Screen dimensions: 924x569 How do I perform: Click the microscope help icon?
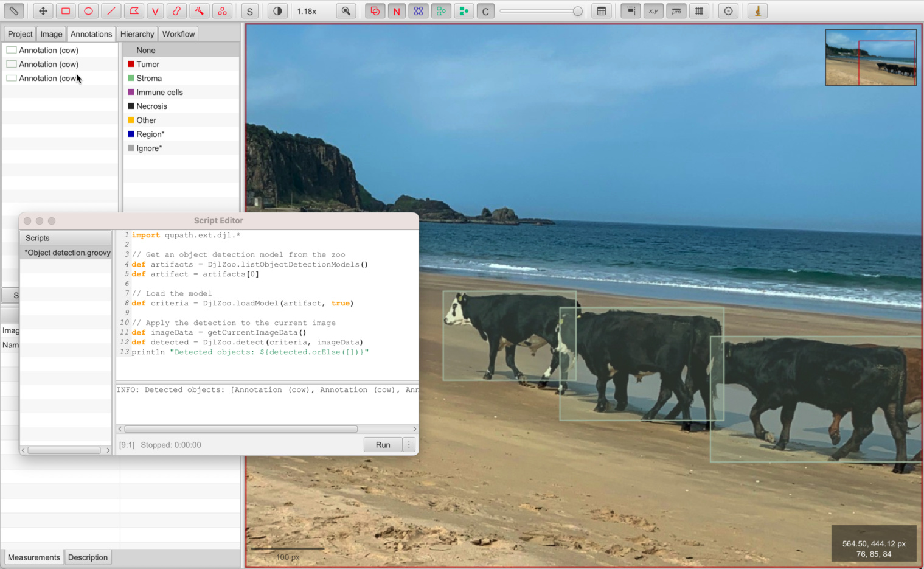(757, 11)
